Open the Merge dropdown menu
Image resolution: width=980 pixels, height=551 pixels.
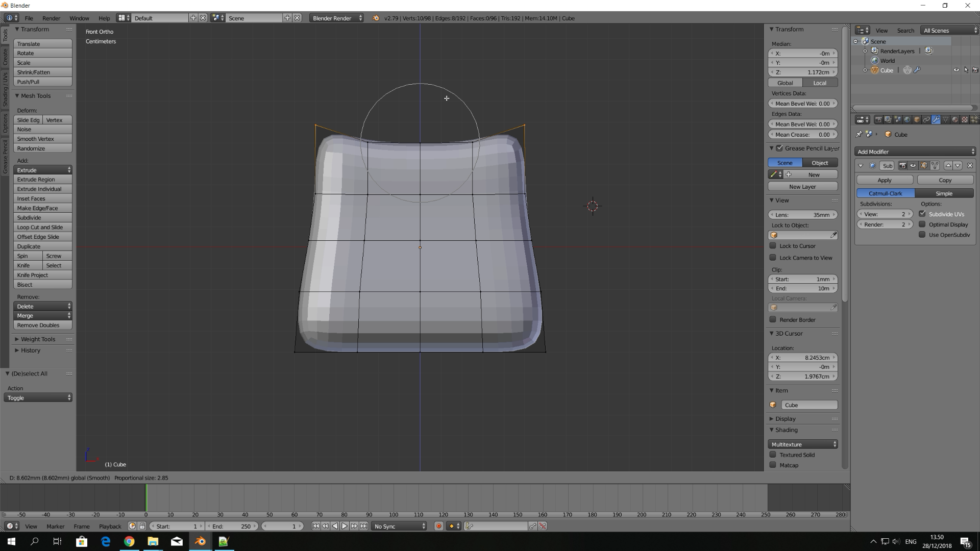[43, 316]
